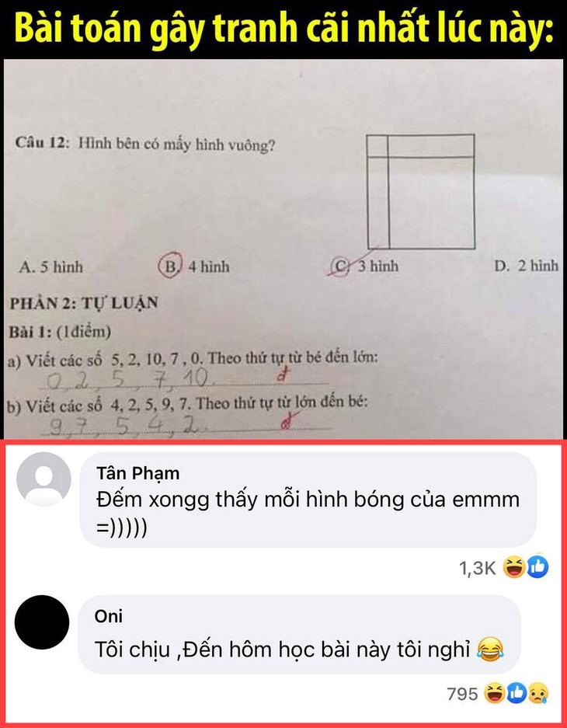Click Oni's black profile avatar
This screenshot has width=567, height=728.
pos(42,622)
